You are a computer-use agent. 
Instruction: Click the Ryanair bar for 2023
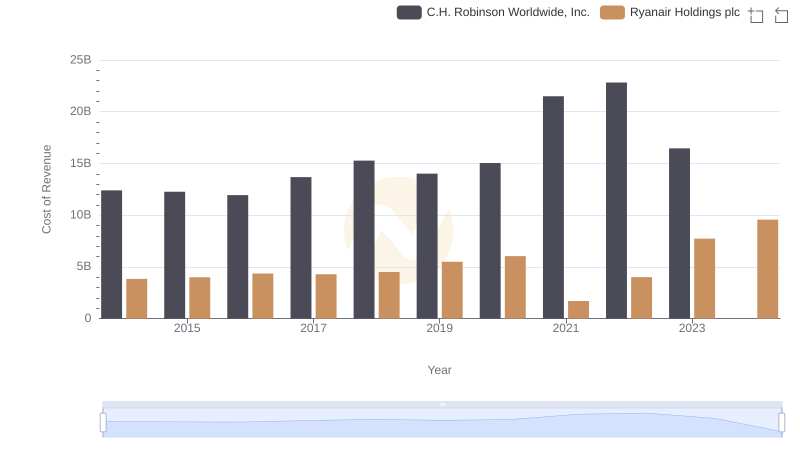(705, 278)
